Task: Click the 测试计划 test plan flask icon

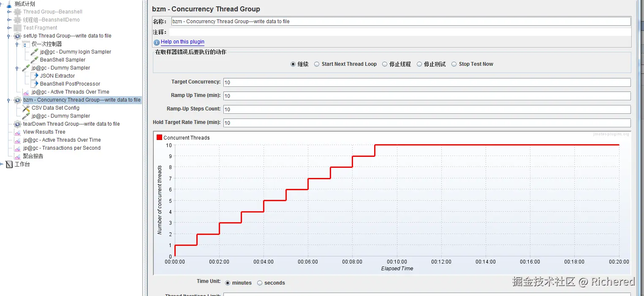Action: [x=9, y=4]
